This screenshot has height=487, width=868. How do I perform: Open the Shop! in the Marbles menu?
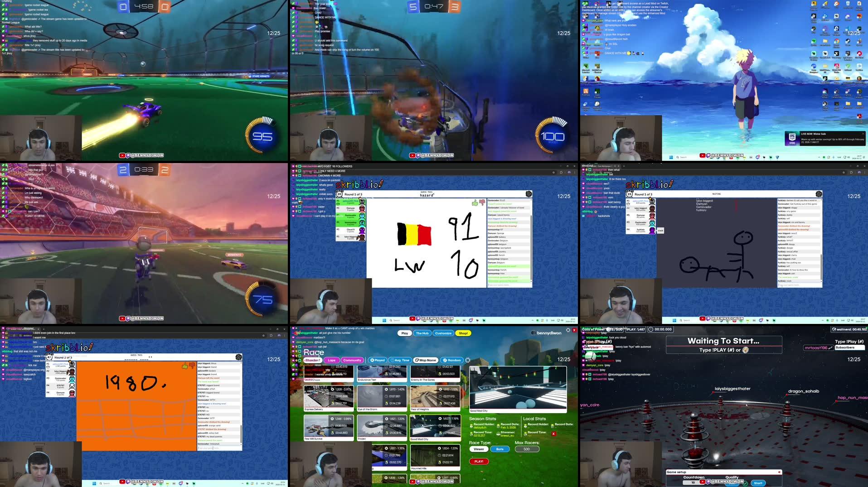[x=463, y=333]
